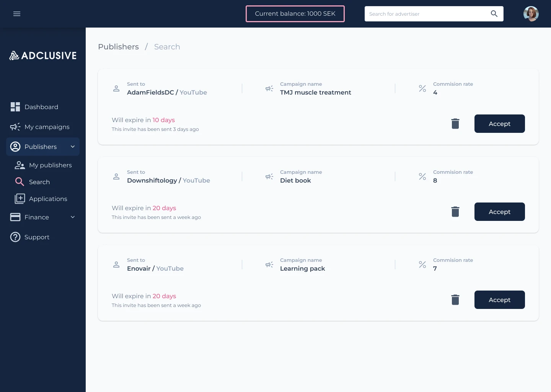The width and height of the screenshot is (551, 392).
Task: Click the megaphone icon beside Diet book
Action: pos(269,176)
